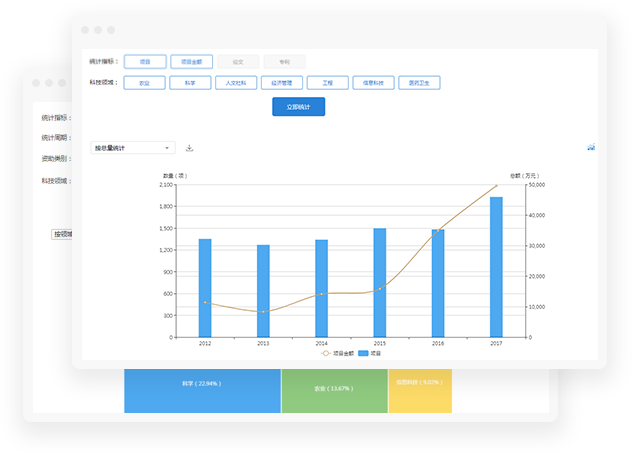Screen dimensions: 632x454
Task: Toggle the 信息科技 field filter
Action: click(374, 83)
